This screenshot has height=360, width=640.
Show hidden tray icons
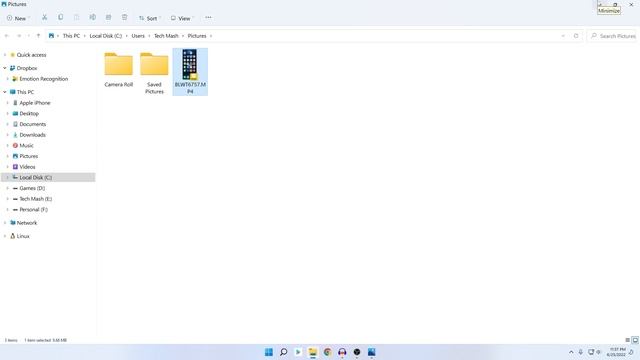(571, 352)
